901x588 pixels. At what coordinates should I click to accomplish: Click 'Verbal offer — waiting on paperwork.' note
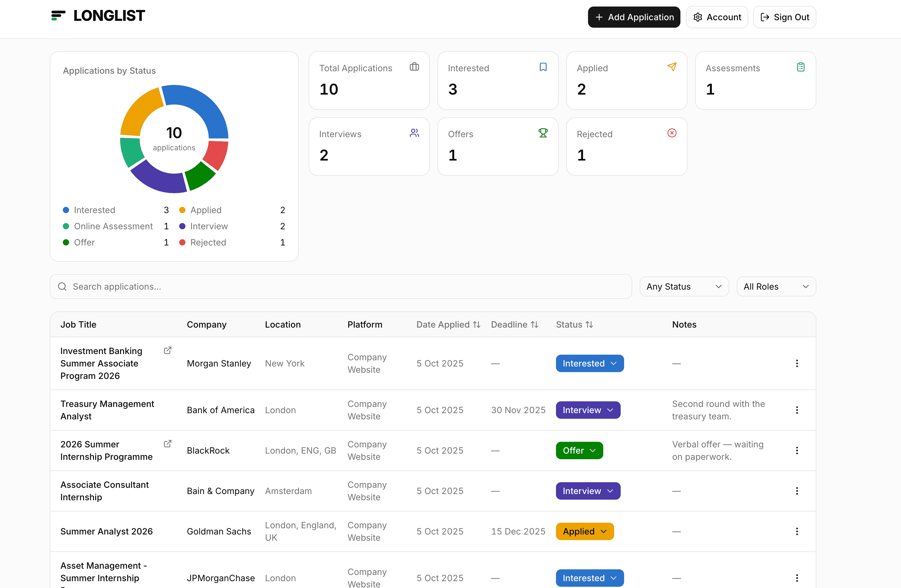718,450
